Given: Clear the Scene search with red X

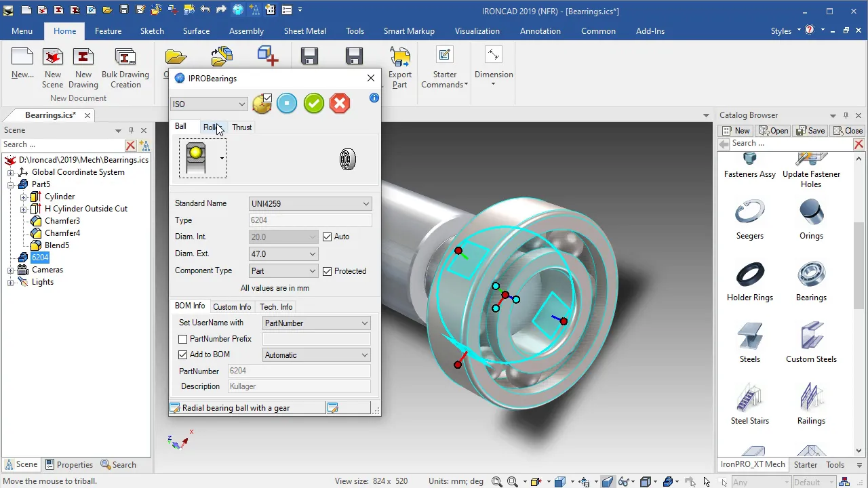Looking at the screenshot, I should click(130, 145).
